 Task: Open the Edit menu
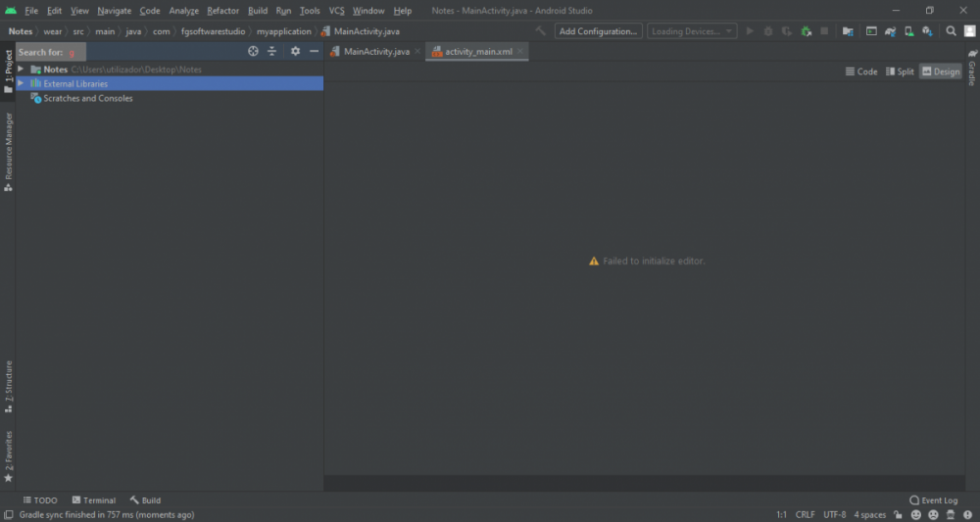coord(54,11)
